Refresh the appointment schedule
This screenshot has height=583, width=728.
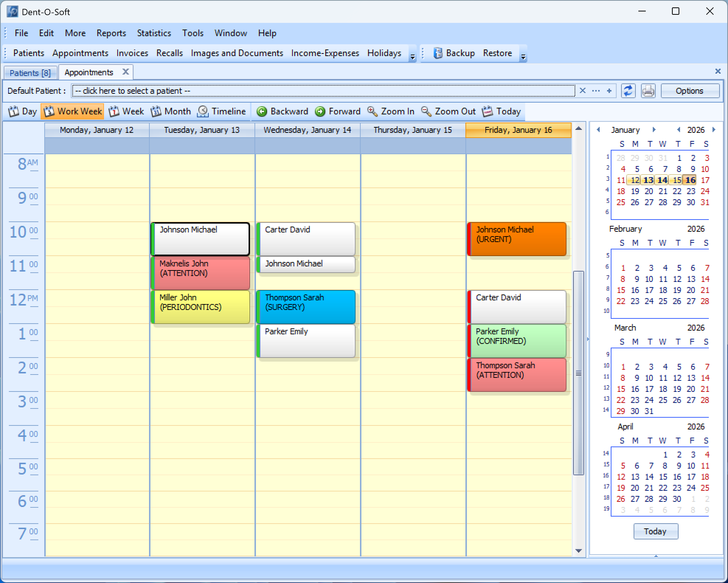point(628,91)
